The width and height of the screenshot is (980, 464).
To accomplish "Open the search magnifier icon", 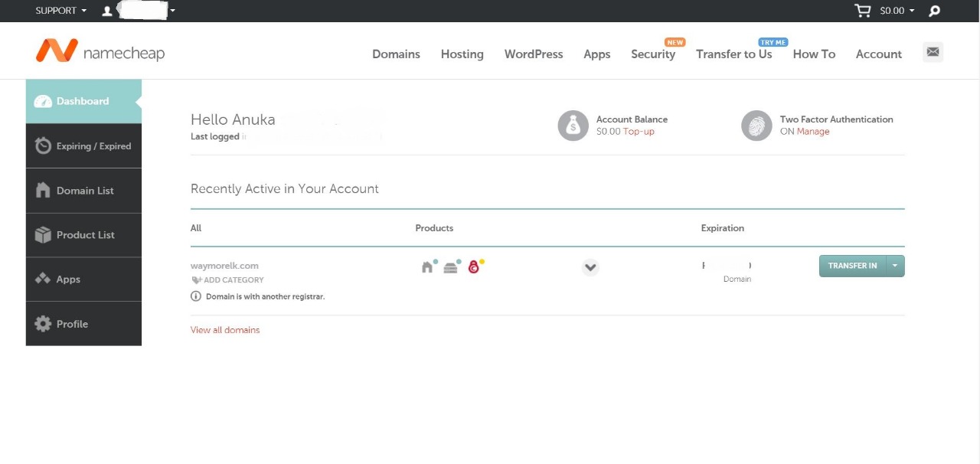I will 934,11.
